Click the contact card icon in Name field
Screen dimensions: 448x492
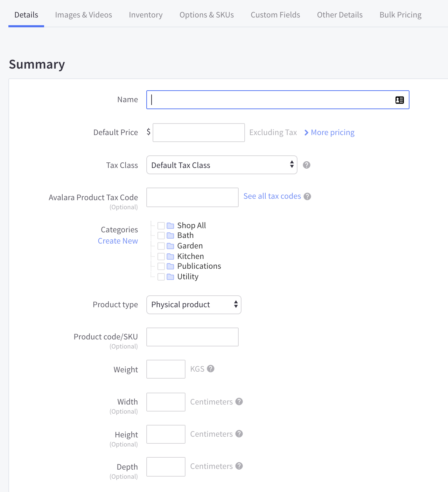399,100
